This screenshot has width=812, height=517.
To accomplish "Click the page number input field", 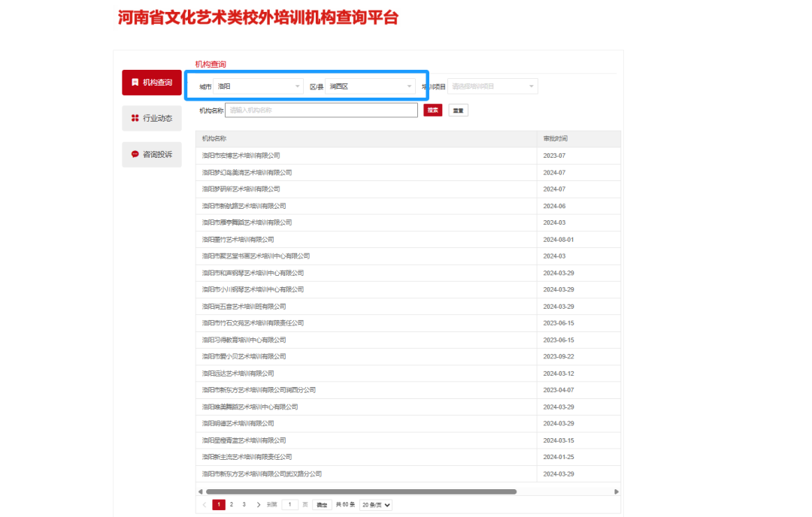I will [x=289, y=504].
